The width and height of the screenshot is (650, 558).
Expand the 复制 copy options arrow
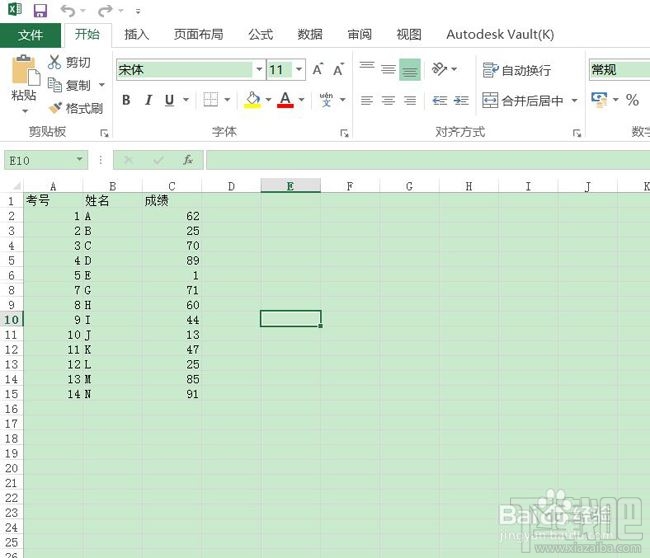tap(102, 85)
